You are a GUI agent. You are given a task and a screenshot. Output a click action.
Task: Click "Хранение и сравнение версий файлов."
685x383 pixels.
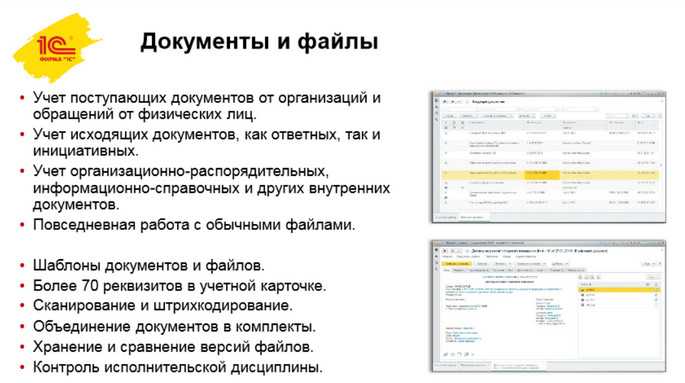pyautogui.click(x=173, y=347)
